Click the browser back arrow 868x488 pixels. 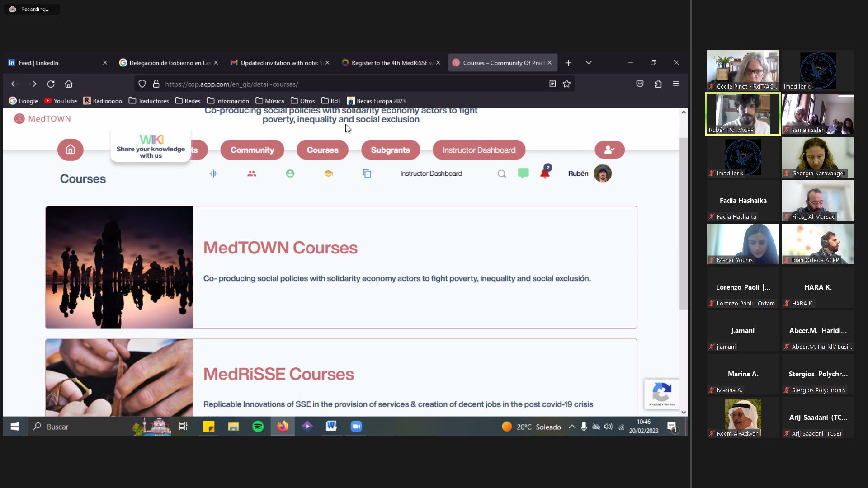(x=14, y=84)
